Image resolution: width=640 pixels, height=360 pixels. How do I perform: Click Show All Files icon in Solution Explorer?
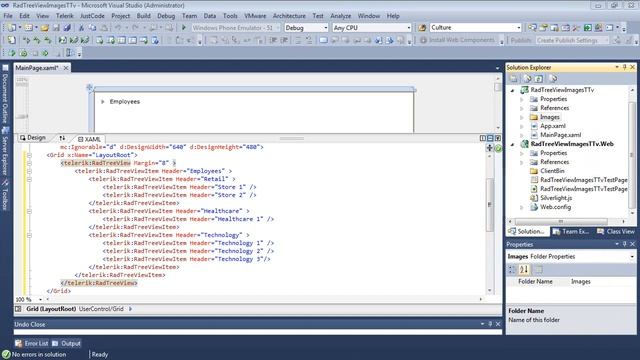click(527, 78)
